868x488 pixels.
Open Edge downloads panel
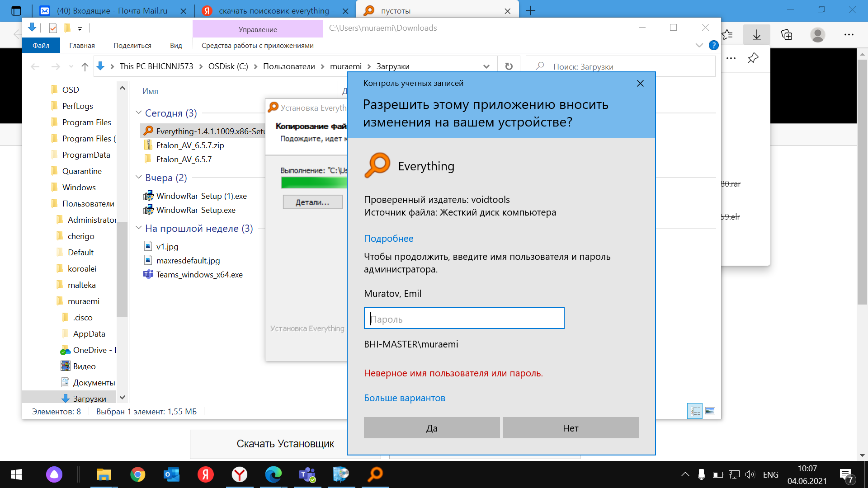click(757, 35)
